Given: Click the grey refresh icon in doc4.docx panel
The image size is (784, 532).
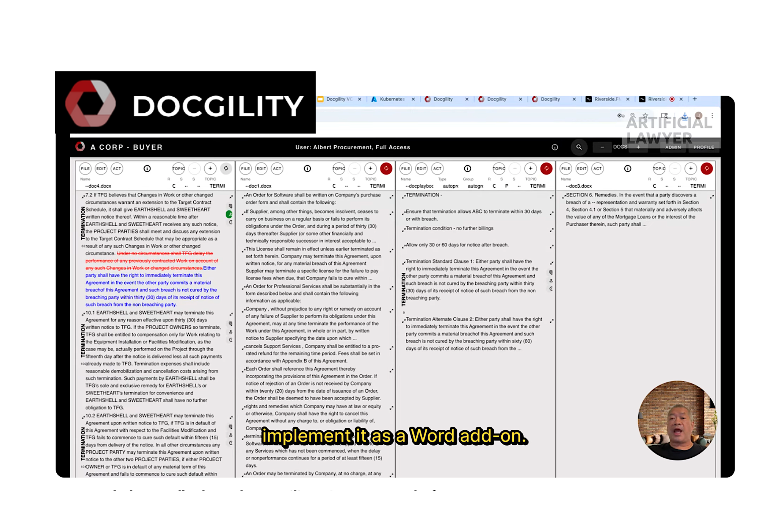Looking at the screenshot, I should click(226, 168).
